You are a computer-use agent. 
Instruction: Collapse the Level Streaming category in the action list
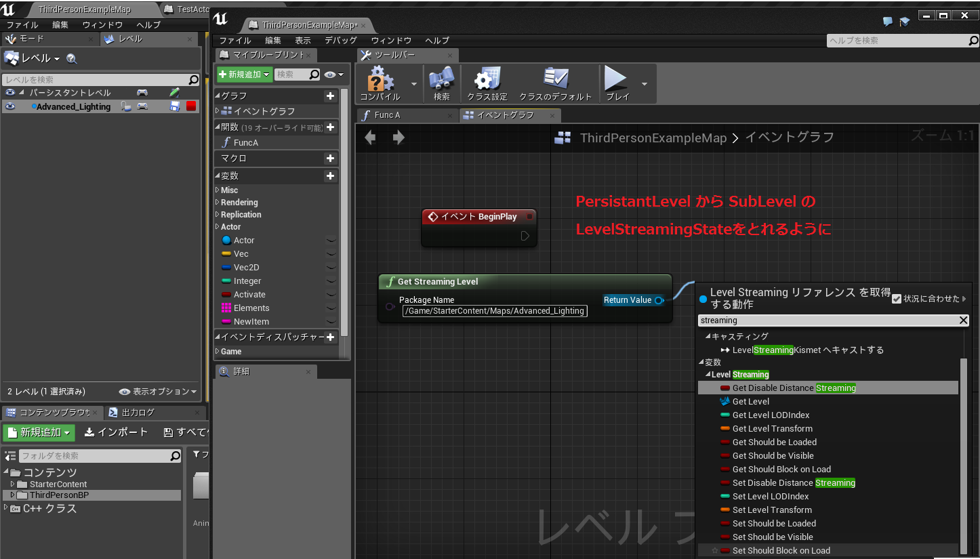coord(708,375)
